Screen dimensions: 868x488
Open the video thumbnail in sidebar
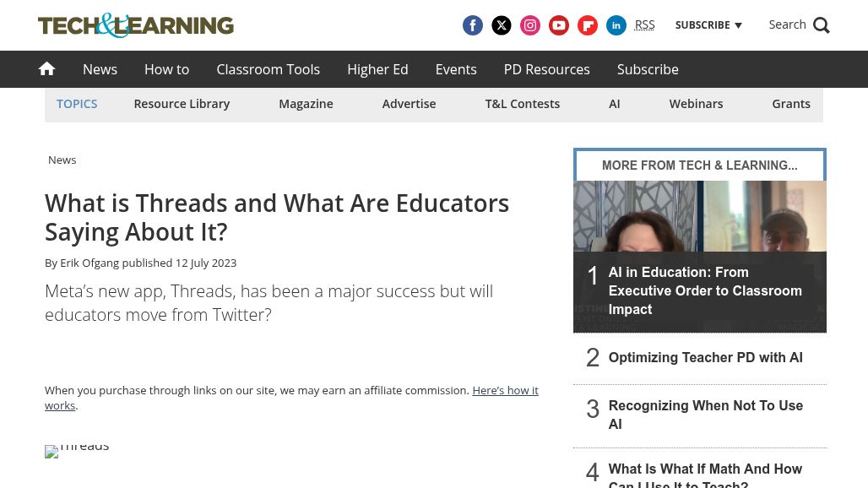click(x=700, y=216)
